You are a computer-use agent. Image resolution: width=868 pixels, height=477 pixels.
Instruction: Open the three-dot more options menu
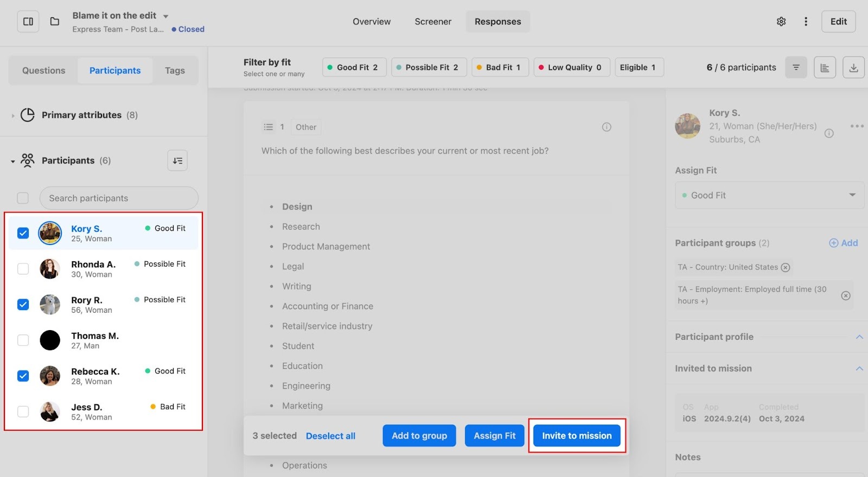[x=806, y=22]
